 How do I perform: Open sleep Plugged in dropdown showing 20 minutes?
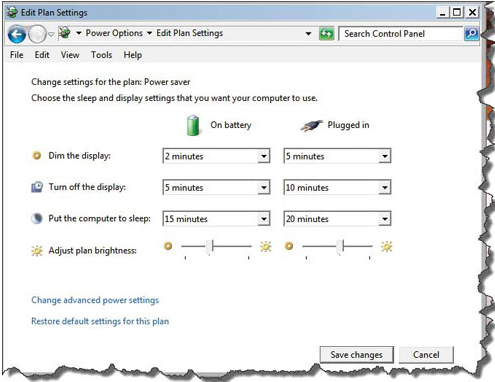click(x=337, y=219)
